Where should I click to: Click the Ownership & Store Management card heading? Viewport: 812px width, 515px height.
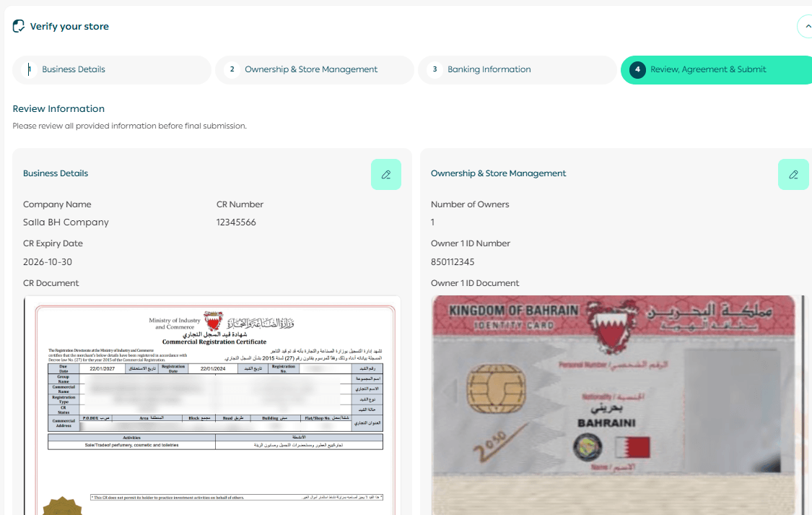tap(498, 173)
